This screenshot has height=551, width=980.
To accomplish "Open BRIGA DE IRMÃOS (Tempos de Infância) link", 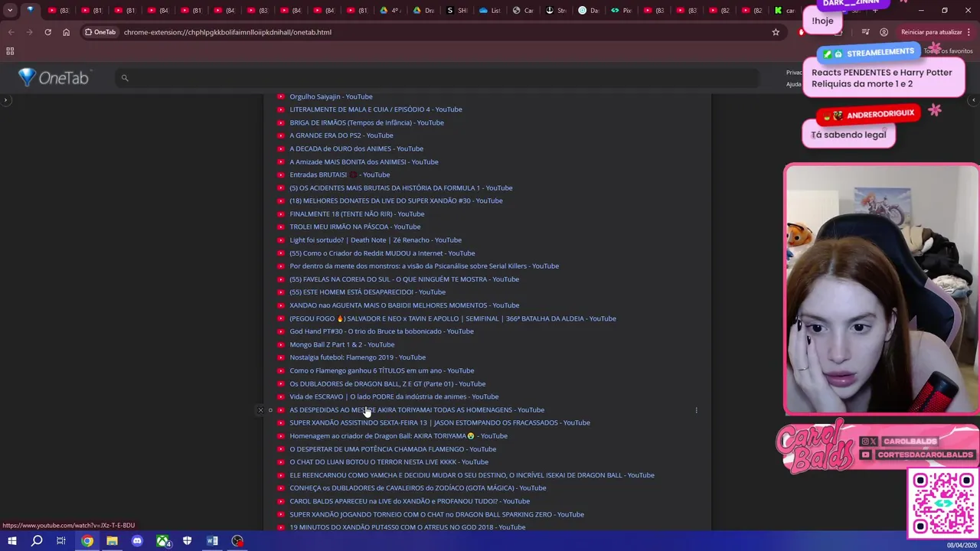I will [x=366, y=122].
